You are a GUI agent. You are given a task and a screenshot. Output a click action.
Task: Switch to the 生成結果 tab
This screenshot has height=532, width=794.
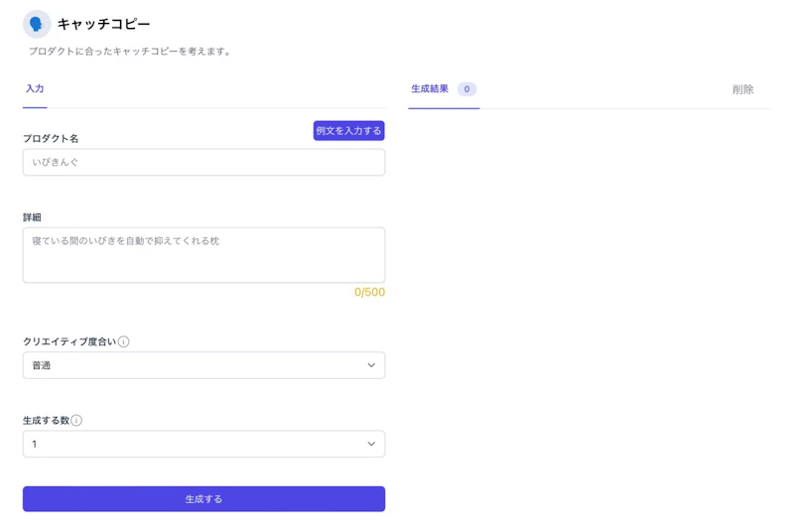[430, 89]
